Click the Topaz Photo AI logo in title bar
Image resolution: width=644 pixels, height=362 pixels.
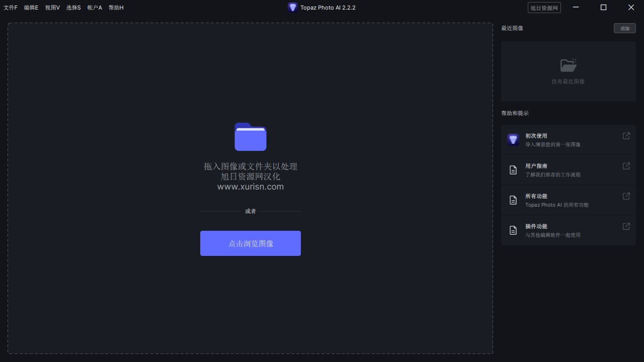tap(293, 8)
